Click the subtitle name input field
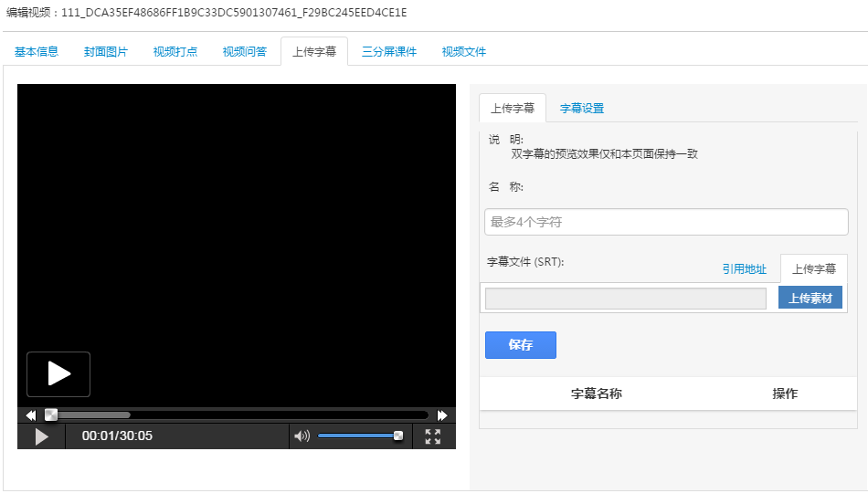This screenshot has height=504, width=868. tap(666, 222)
